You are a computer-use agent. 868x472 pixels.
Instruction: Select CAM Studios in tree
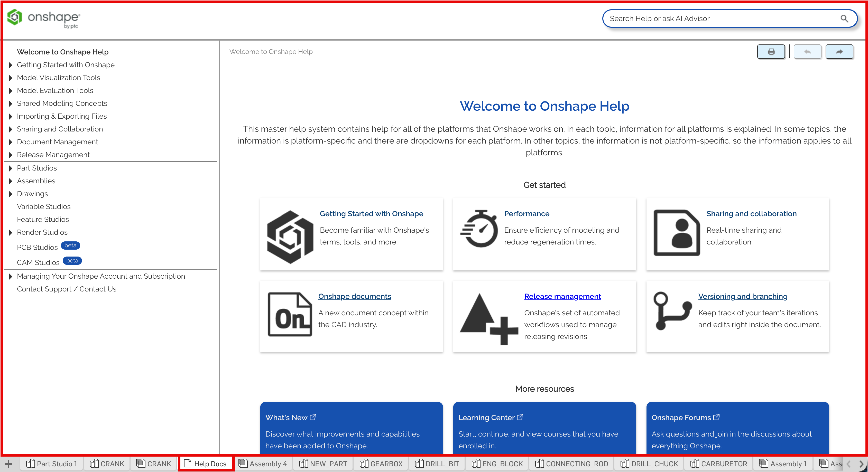point(38,263)
